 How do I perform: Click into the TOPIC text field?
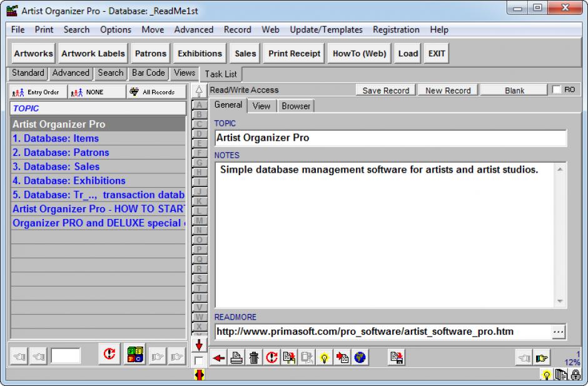pyautogui.click(x=390, y=138)
